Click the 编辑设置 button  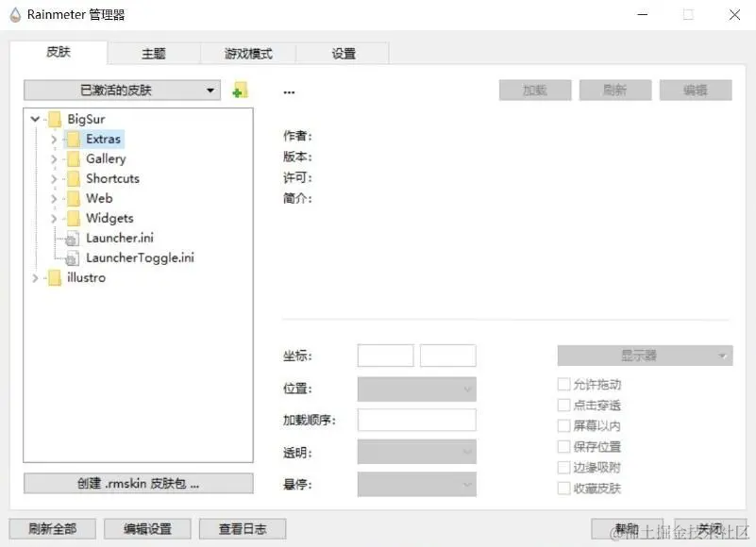[x=147, y=529]
